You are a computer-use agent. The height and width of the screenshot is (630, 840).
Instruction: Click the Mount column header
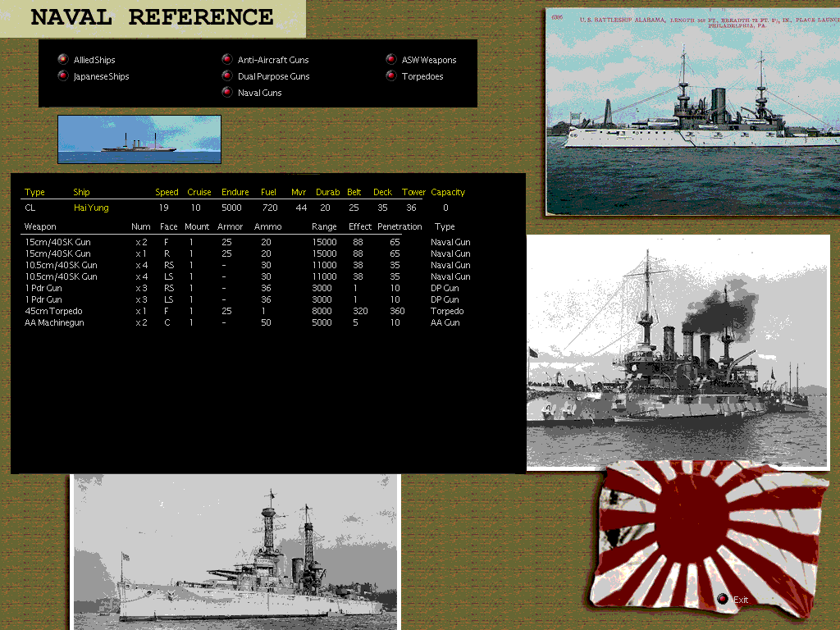click(x=197, y=226)
